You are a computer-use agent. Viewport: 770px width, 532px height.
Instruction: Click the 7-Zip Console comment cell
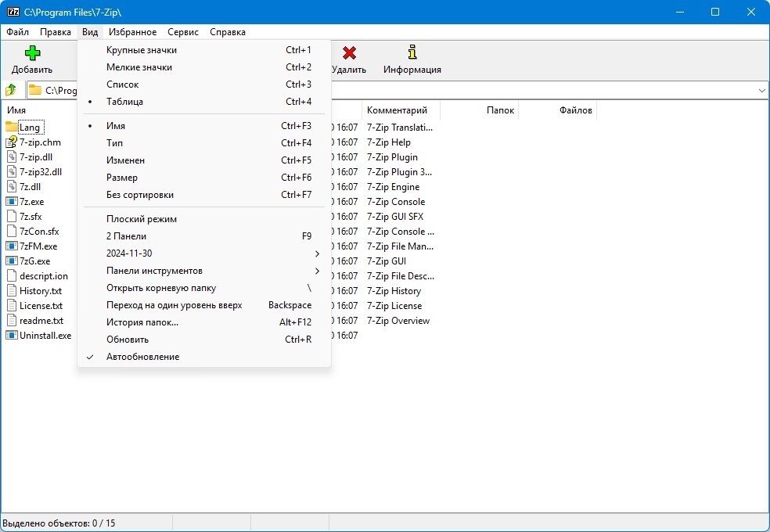[x=396, y=202]
